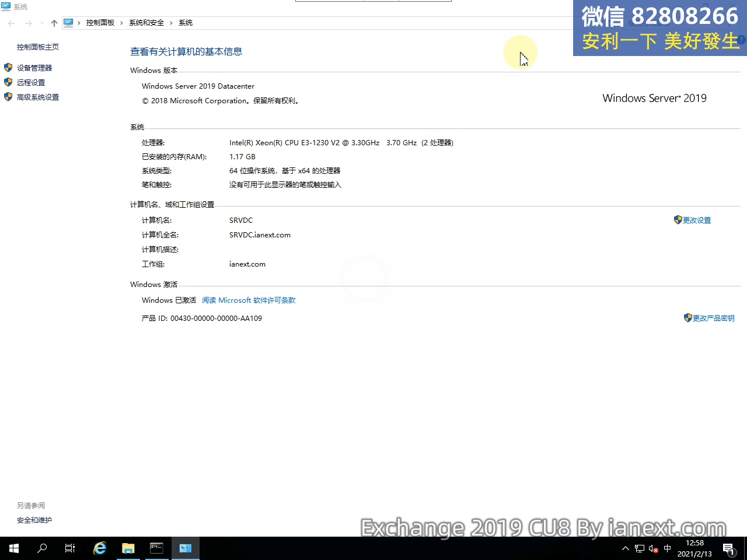The width and height of the screenshot is (747, 560).
Task: Open 阅读 Microsoft 软件许可条款 link
Action: [249, 300]
